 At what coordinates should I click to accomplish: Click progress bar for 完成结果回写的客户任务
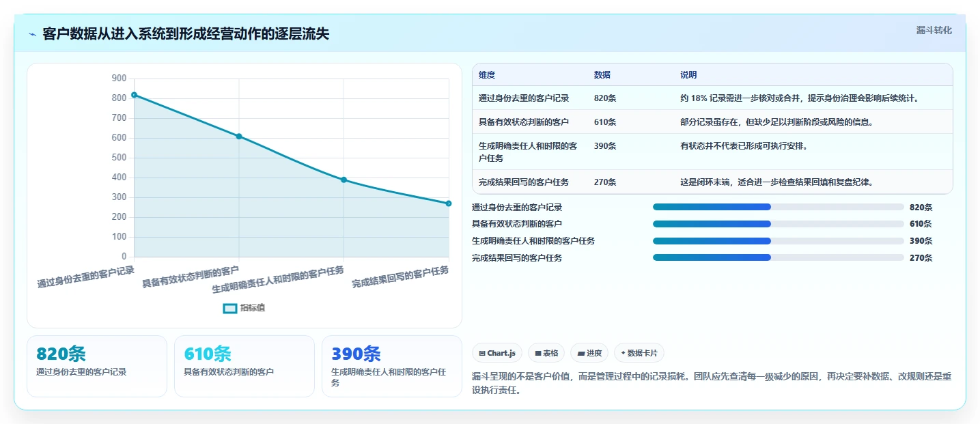(779, 257)
